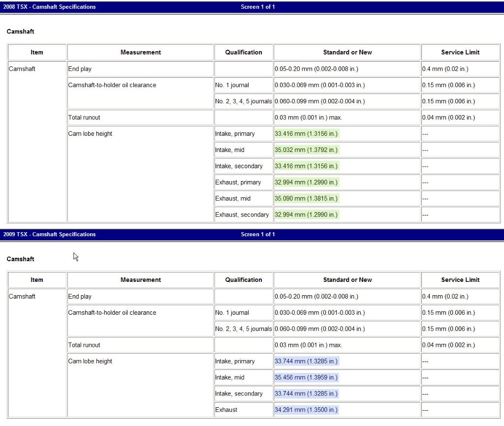Click the Exhaust, primary value "32.994 mm"
504x426 pixels.
(x=306, y=182)
